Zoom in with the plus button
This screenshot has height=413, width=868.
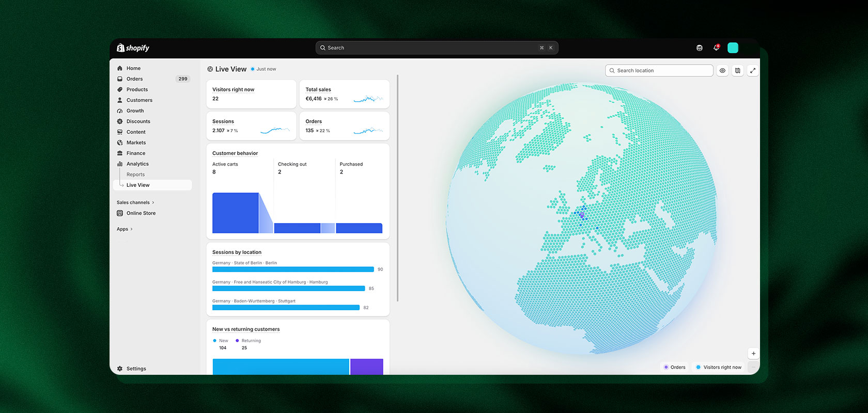tap(753, 354)
